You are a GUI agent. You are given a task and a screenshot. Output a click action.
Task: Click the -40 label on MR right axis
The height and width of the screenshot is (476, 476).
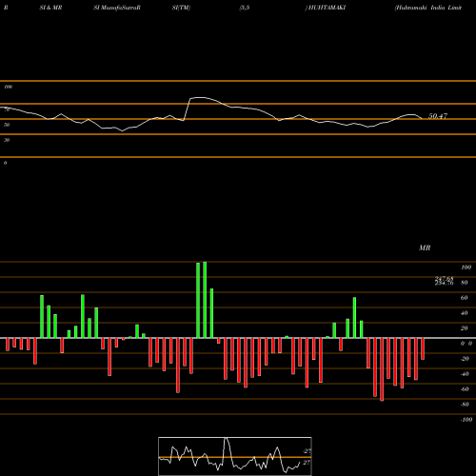click(x=465, y=374)
